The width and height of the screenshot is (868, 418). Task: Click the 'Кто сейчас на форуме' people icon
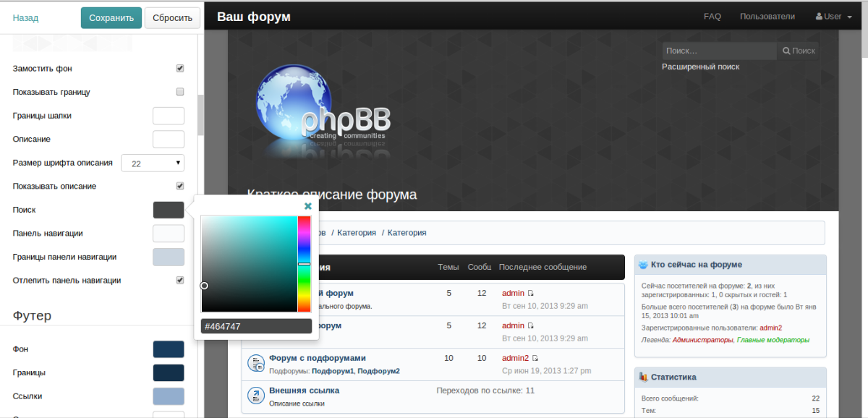643,265
